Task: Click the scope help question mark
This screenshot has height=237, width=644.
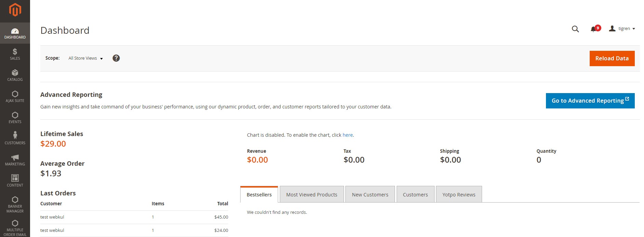Action: [x=116, y=58]
